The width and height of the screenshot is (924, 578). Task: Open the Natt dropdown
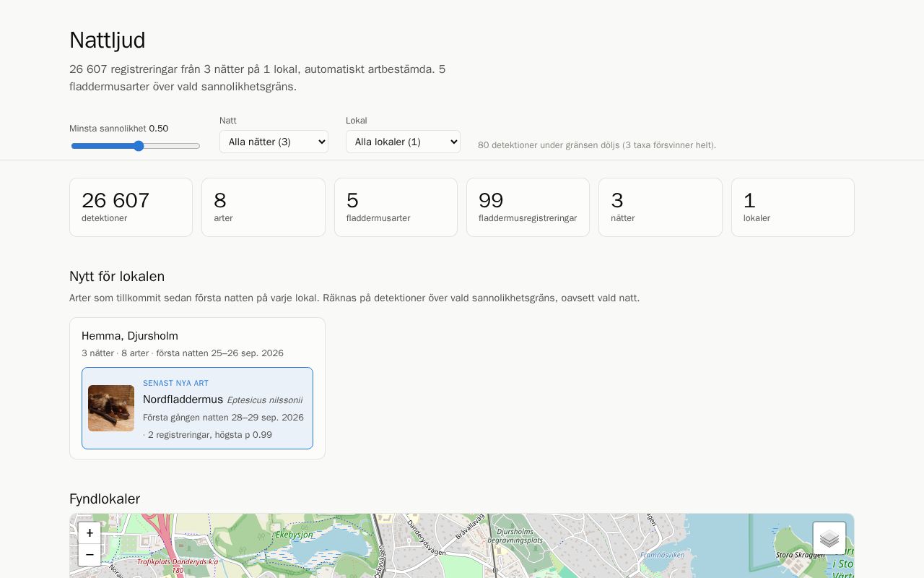click(274, 142)
